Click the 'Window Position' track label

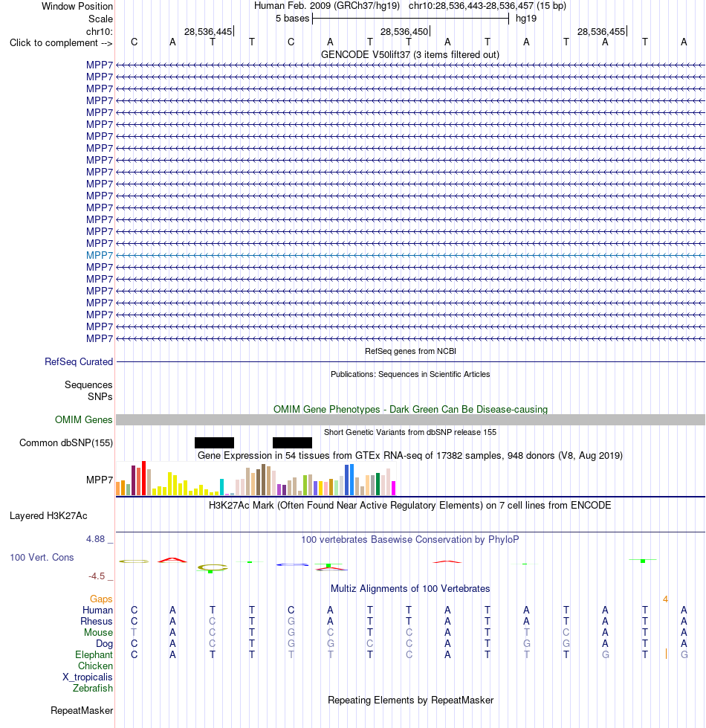point(77,7)
